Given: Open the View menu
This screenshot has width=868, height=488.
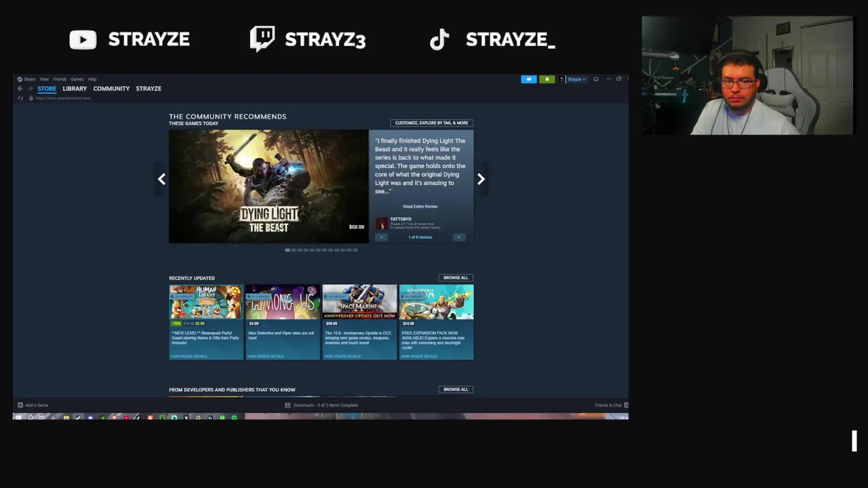Looking at the screenshot, I should pos(44,79).
